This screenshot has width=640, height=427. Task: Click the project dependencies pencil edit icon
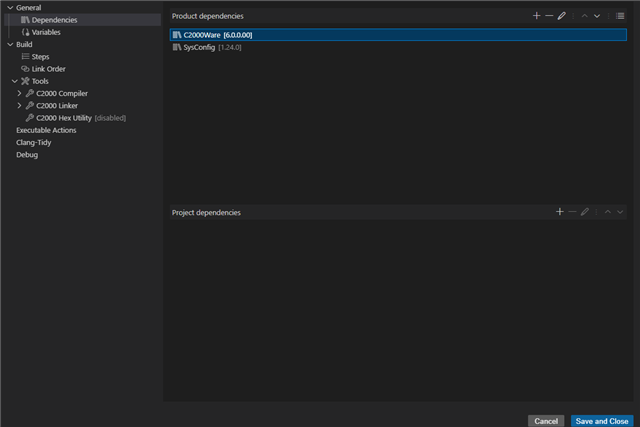pyautogui.click(x=585, y=212)
